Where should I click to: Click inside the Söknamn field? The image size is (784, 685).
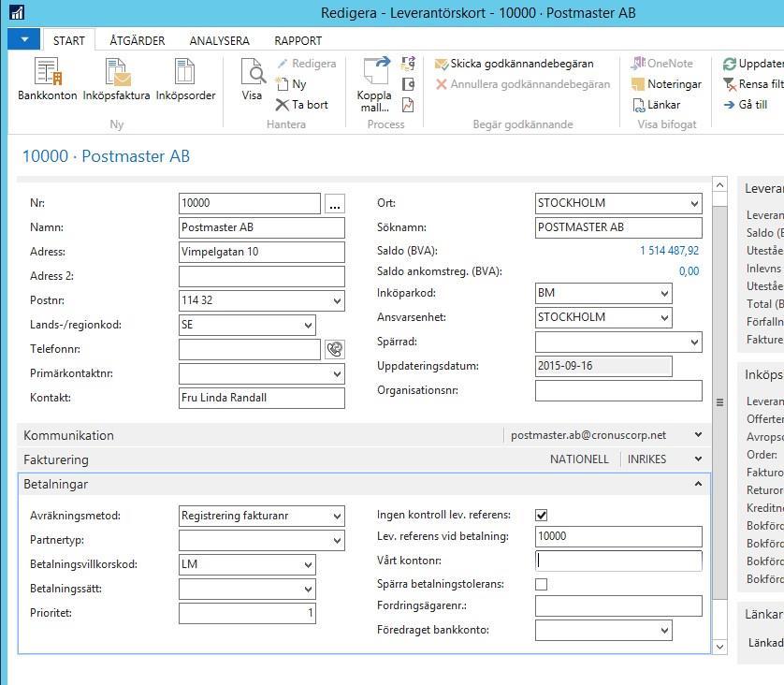[618, 227]
